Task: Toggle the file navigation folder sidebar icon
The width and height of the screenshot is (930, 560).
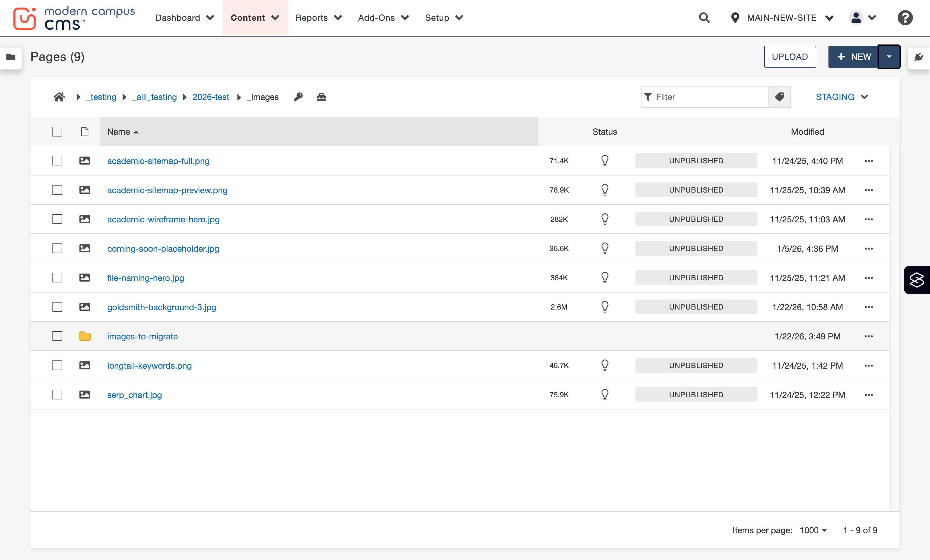Action: (11, 57)
